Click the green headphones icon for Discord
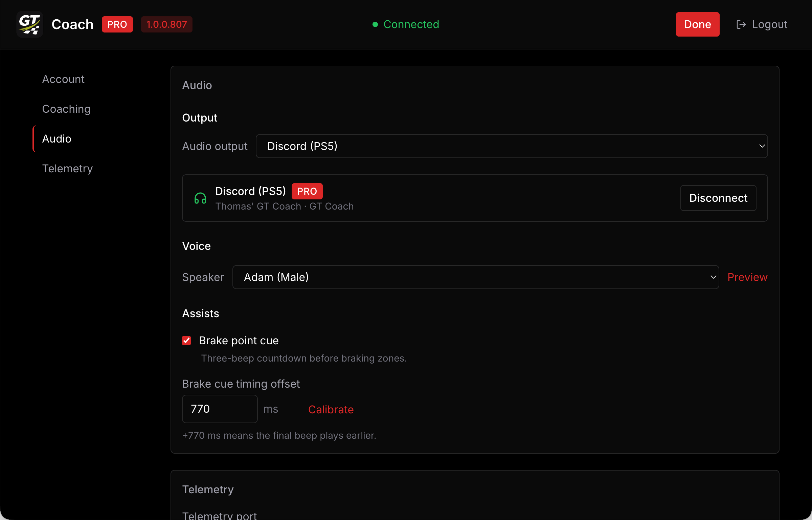Viewport: 812px width, 520px height. coord(200,198)
